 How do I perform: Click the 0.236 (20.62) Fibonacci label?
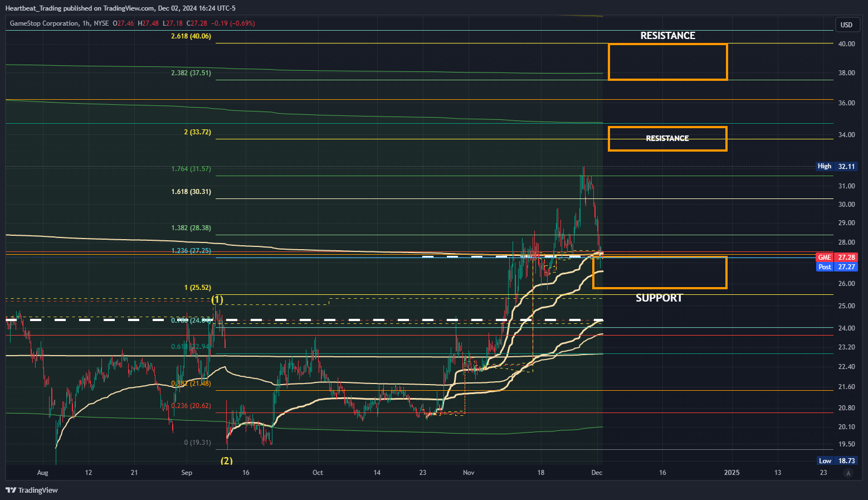tap(191, 406)
